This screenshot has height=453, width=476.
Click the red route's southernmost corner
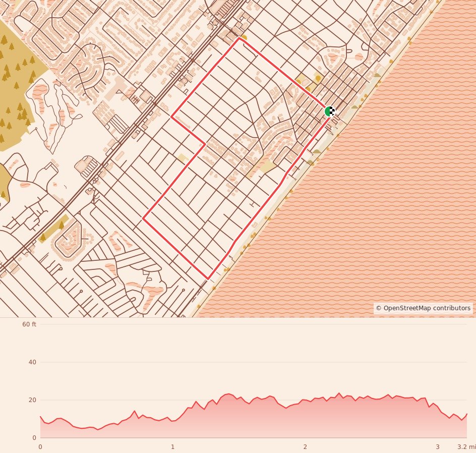208,279
